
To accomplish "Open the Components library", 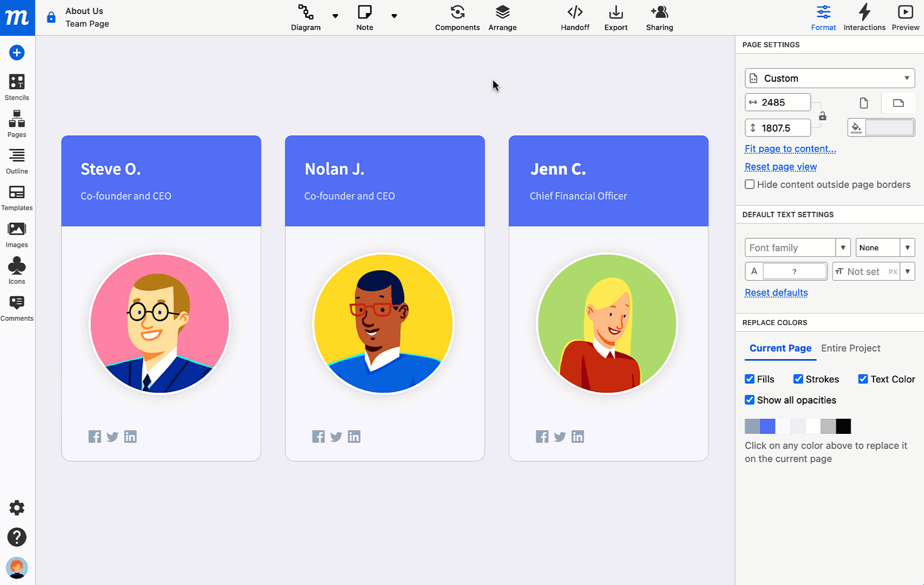I will [457, 17].
